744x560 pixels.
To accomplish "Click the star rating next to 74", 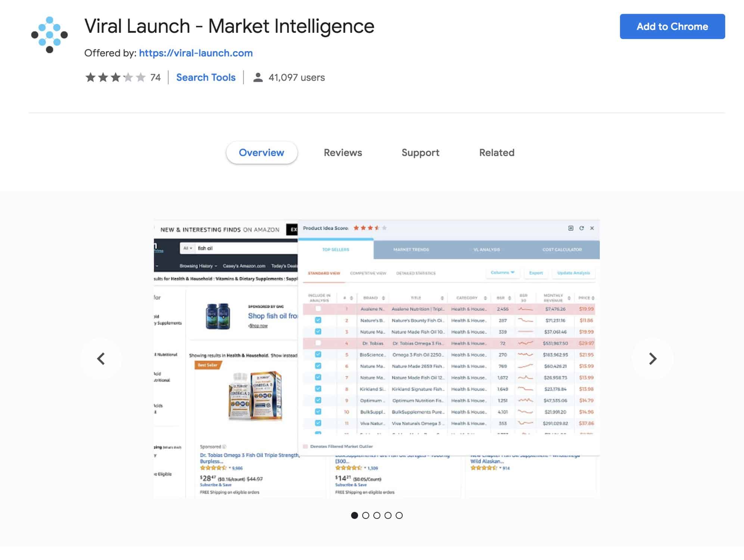I will tap(115, 77).
